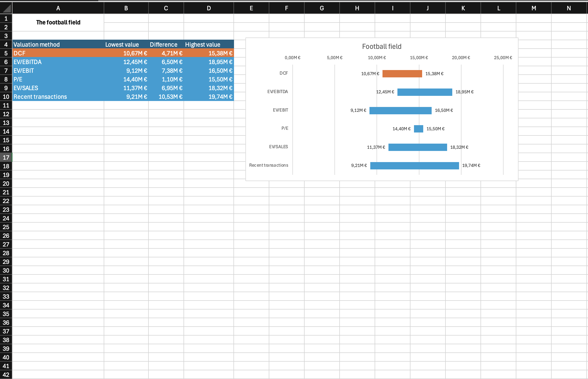Select the 'Football field' chart title
This screenshot has height=379, width=588.
tap(381, 46)
